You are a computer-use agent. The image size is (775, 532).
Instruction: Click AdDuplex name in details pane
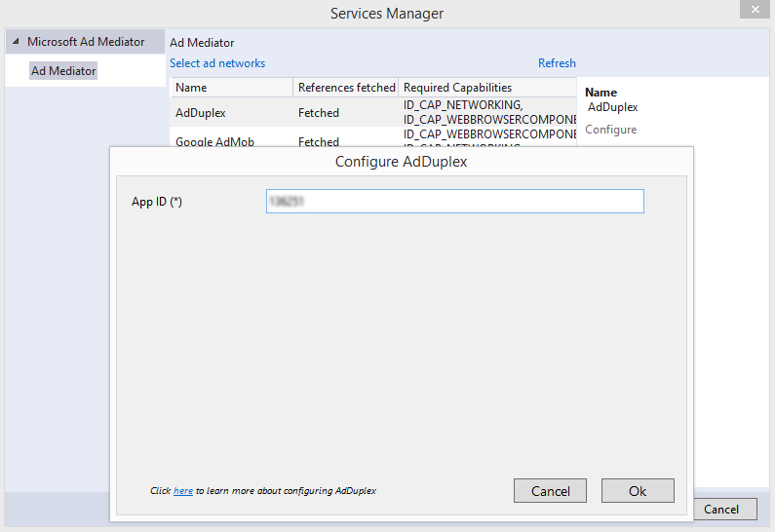click(612, 107)
